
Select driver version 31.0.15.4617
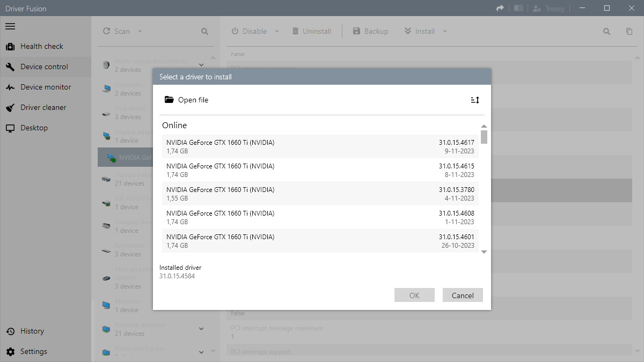click(x=320, y=146)
